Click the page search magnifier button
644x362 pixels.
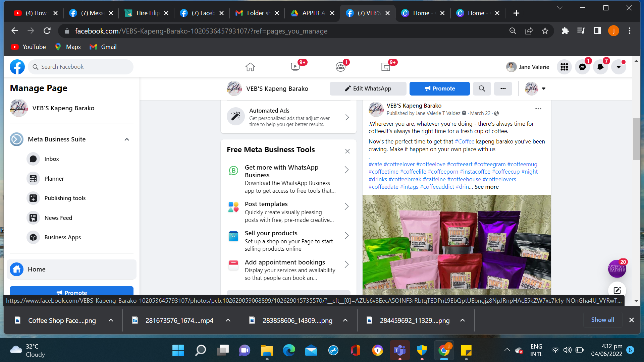click(482, 88)
